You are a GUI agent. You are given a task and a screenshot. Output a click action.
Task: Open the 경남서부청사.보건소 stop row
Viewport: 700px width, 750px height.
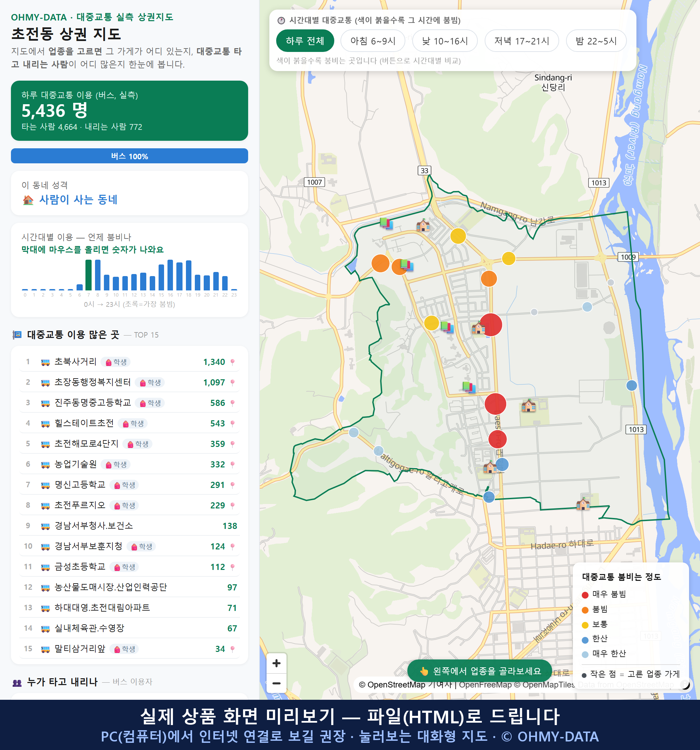(x=129, y=526)
